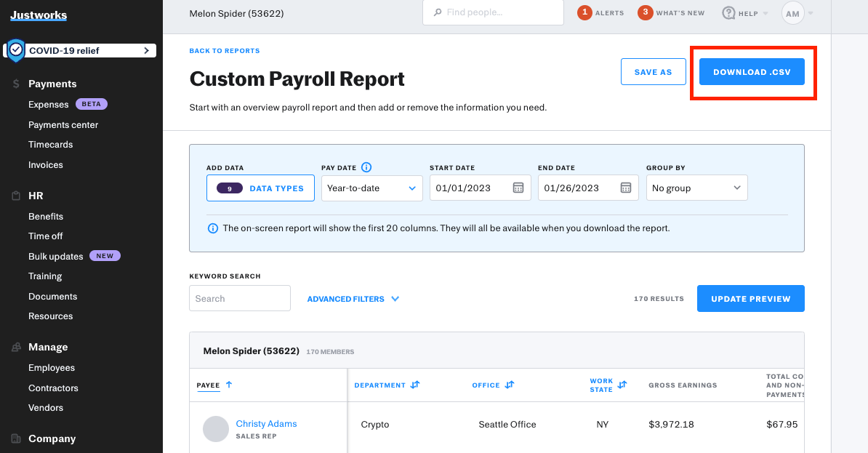Expand the account menu arrow beside AM
The width and height of the screenshot is (868, 453).
coord(811,13)
